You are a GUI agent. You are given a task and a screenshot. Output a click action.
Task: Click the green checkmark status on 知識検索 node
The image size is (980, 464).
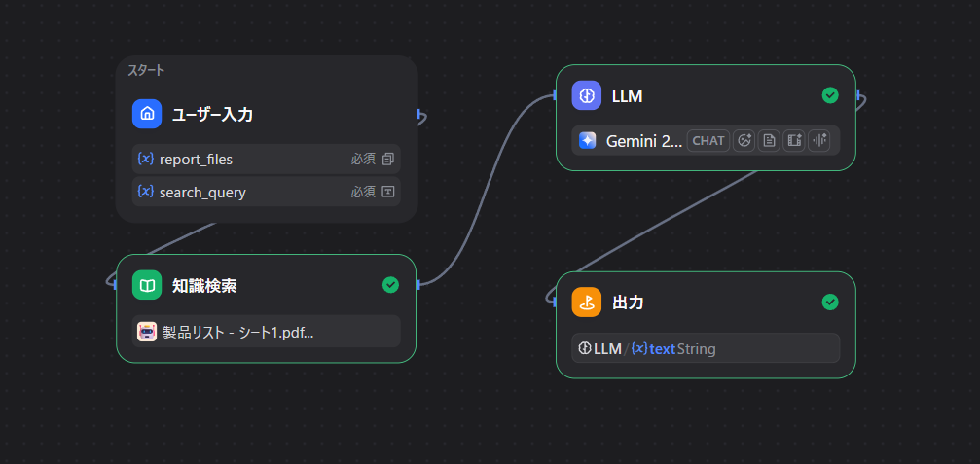tap(390, 285)
